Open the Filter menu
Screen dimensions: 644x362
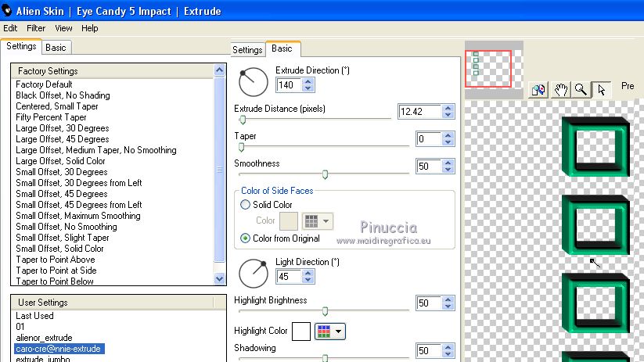tap(36, 28)
